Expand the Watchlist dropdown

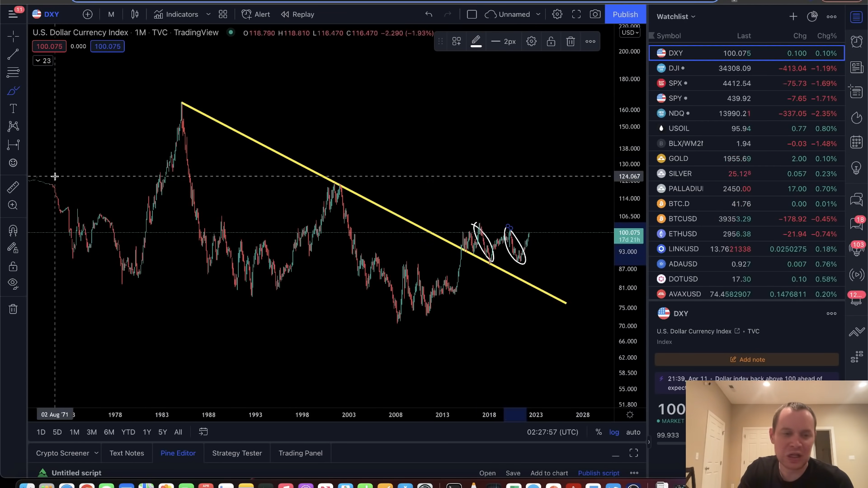click(x=676, y=17)
